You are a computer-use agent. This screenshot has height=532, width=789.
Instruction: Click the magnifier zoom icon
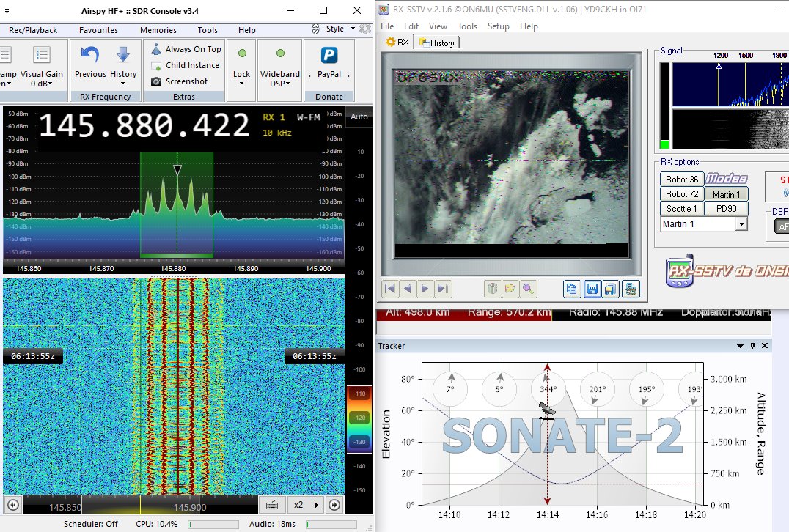pyautogui.click(x=528, y=289)
